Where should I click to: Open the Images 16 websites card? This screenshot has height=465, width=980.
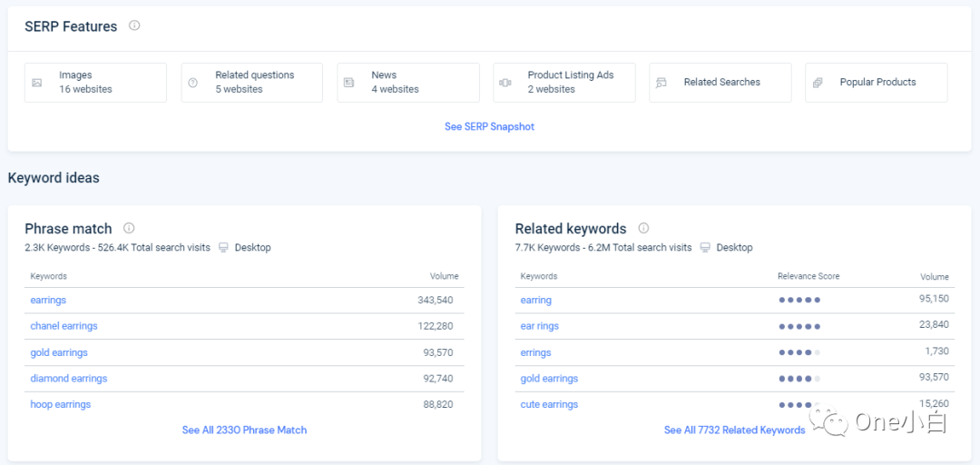[95, 82]
